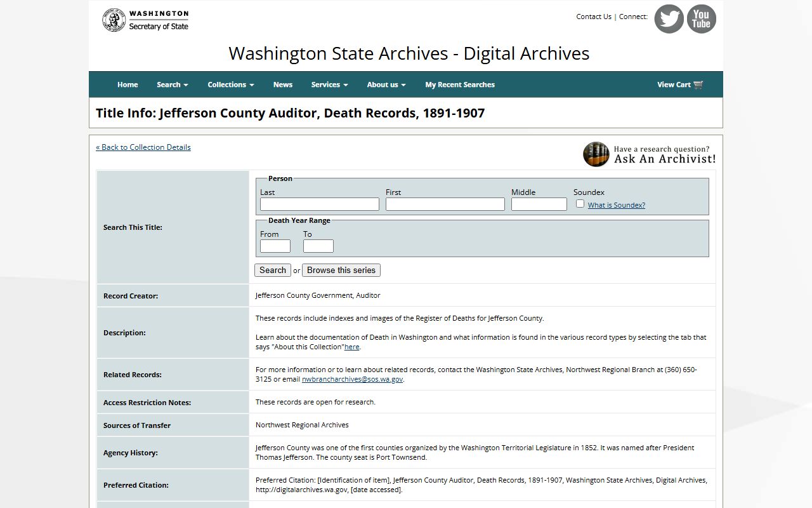Click the Ask An Archivist banner
This screenshot has height=508, width=812.
(650, 154)
